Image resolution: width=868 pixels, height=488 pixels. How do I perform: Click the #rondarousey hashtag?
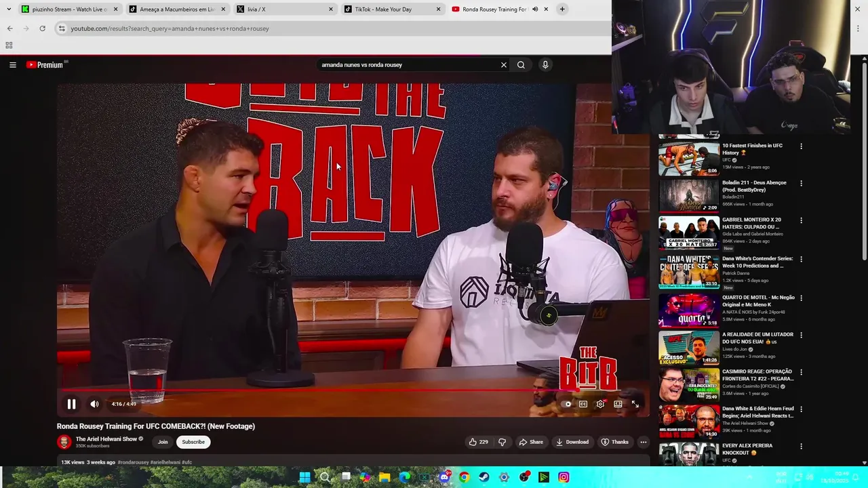click(133, 462)
